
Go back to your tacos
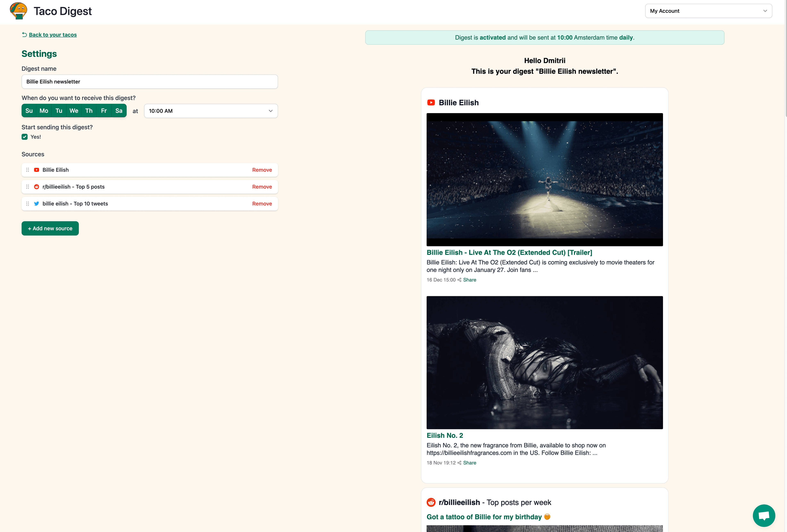(x=53, y=34)
